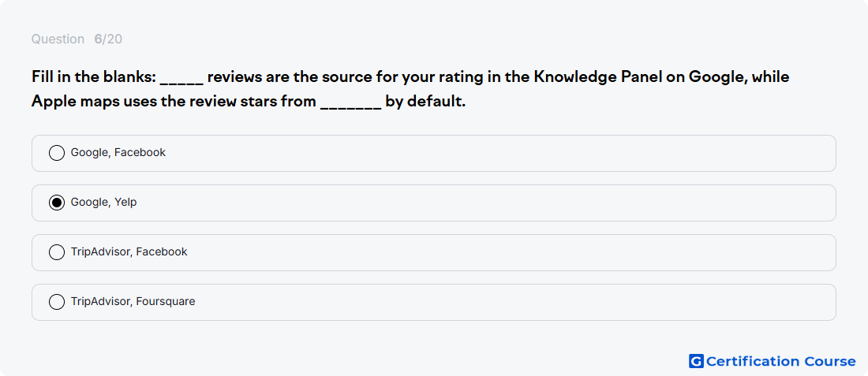Click "by default." at the question's end
868x376 pixels.
tap(425, 102)
